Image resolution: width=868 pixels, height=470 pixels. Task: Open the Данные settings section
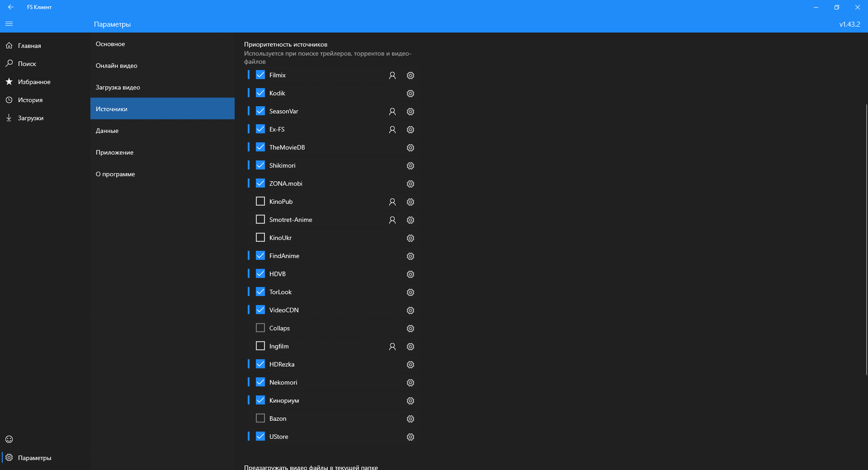[x=162, y=131]
